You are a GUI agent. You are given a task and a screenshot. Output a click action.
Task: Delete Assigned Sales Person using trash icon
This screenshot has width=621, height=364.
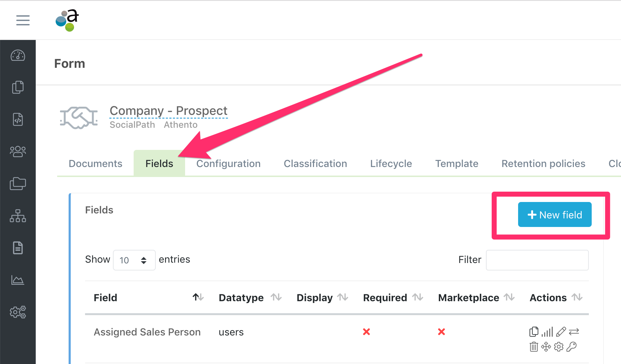534,347
